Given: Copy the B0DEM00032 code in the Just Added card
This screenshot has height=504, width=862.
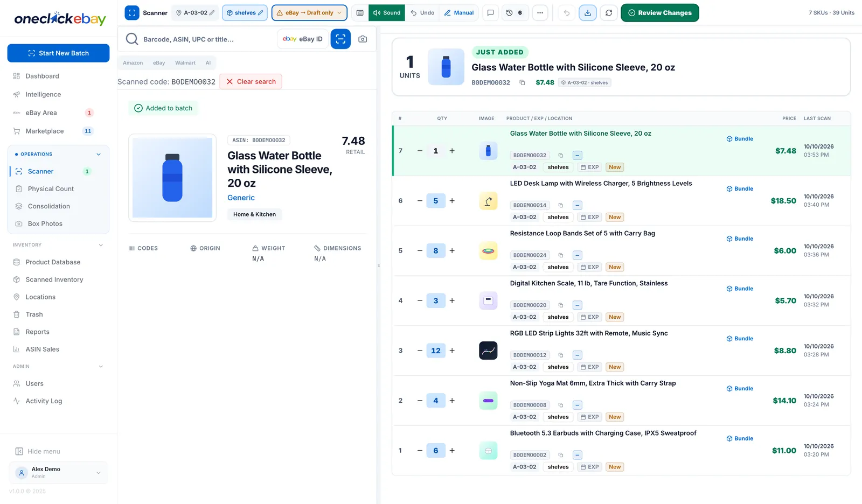Looking at the screenshot, I should tap(522, 82).
